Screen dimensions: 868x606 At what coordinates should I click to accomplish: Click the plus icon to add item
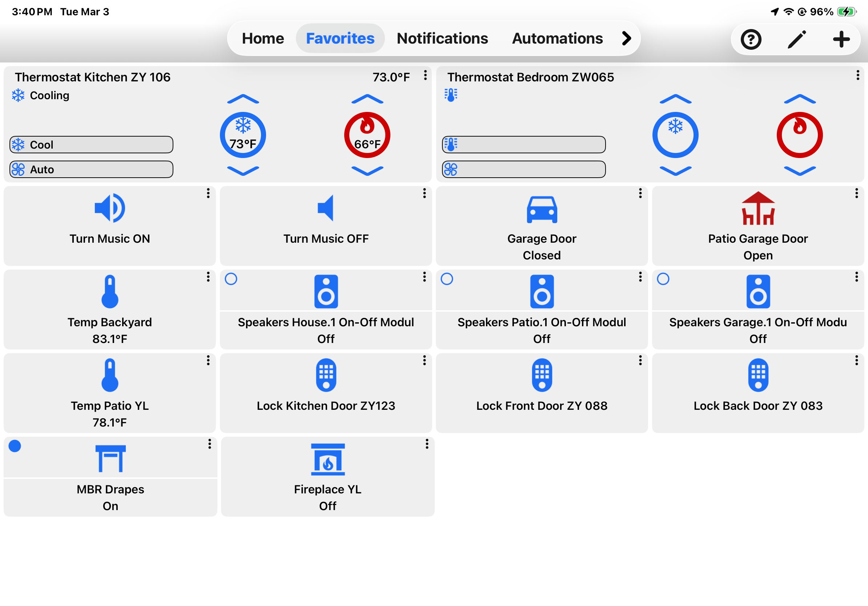(841, 39)
